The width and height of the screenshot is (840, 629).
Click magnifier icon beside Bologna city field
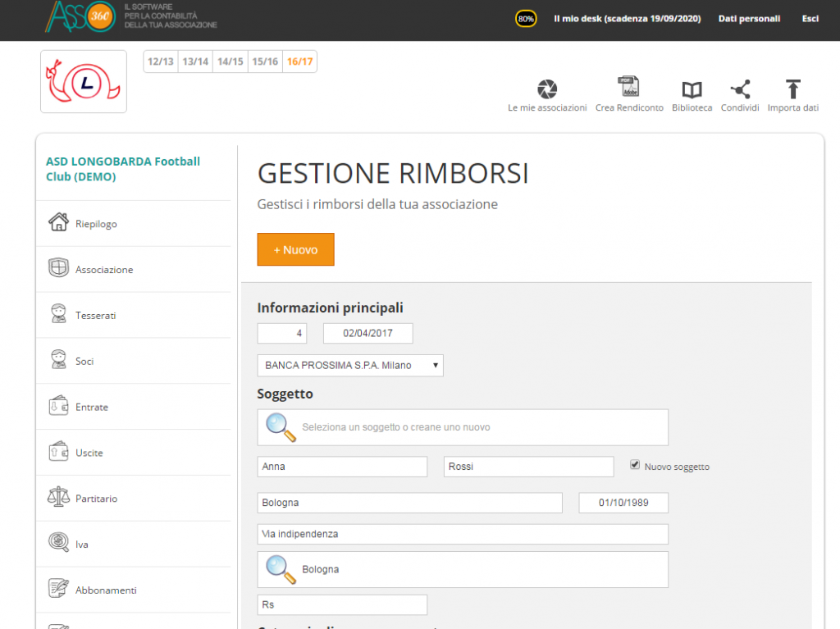pyautogui.click(x=281, y=569)
